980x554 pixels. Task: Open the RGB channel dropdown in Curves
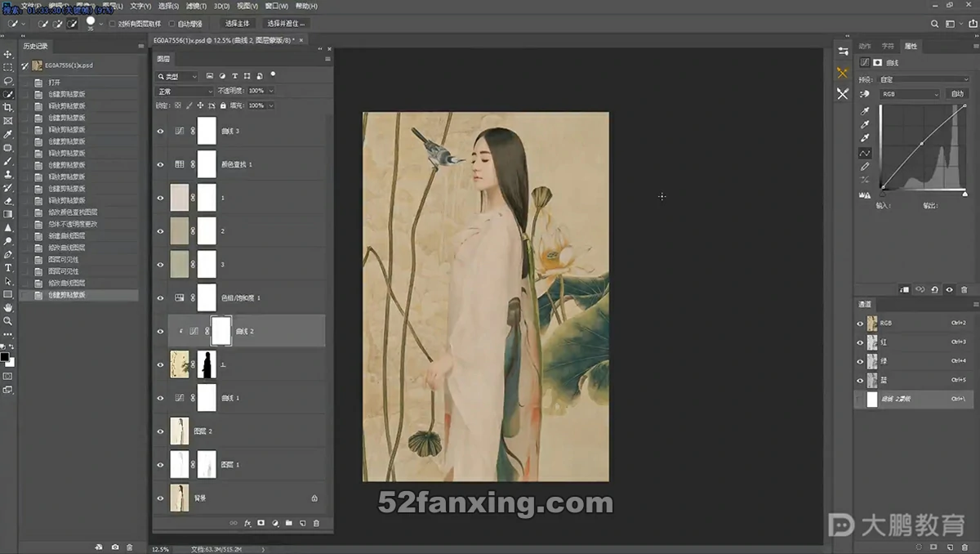910,94
